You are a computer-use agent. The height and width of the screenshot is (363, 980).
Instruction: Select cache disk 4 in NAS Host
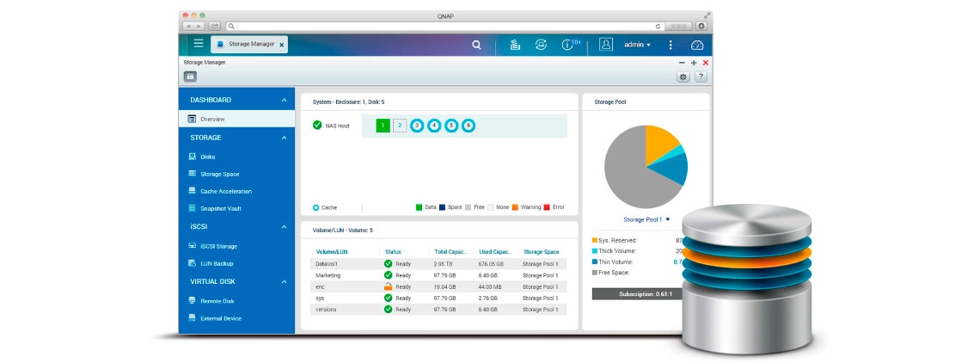coord(434,126)
